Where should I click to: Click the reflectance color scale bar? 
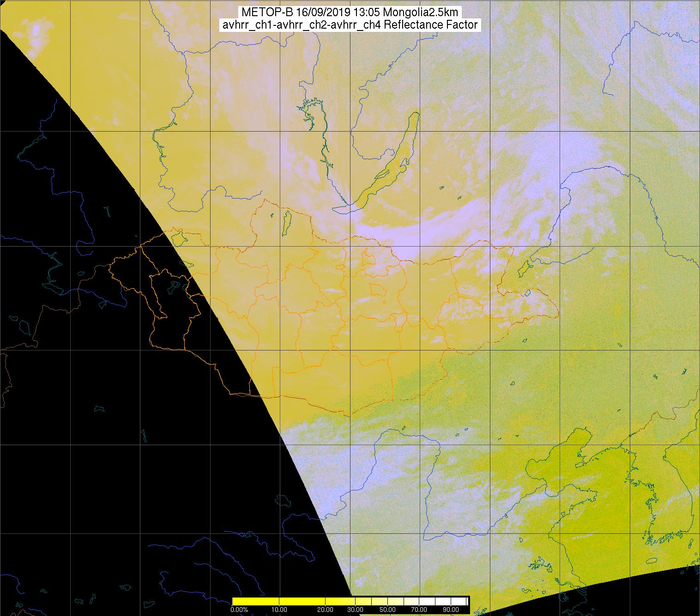(x=350, y=601)
